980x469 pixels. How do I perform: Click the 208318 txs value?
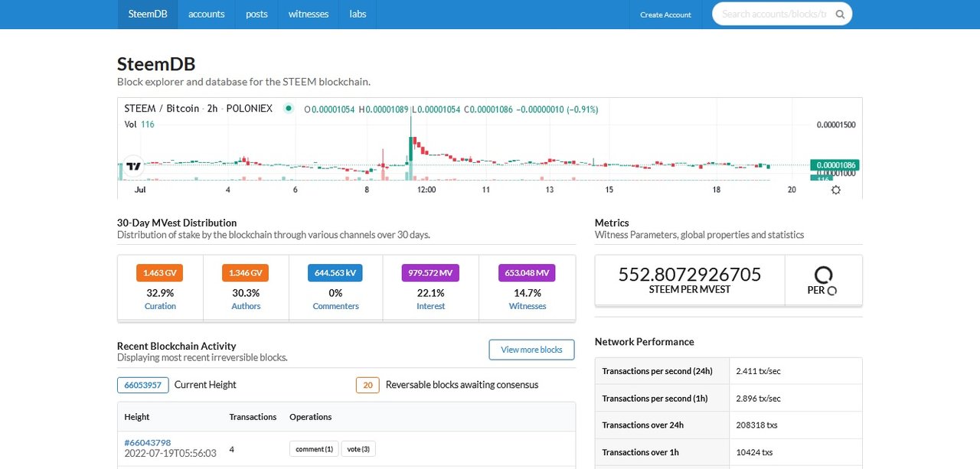click(758, 425)
